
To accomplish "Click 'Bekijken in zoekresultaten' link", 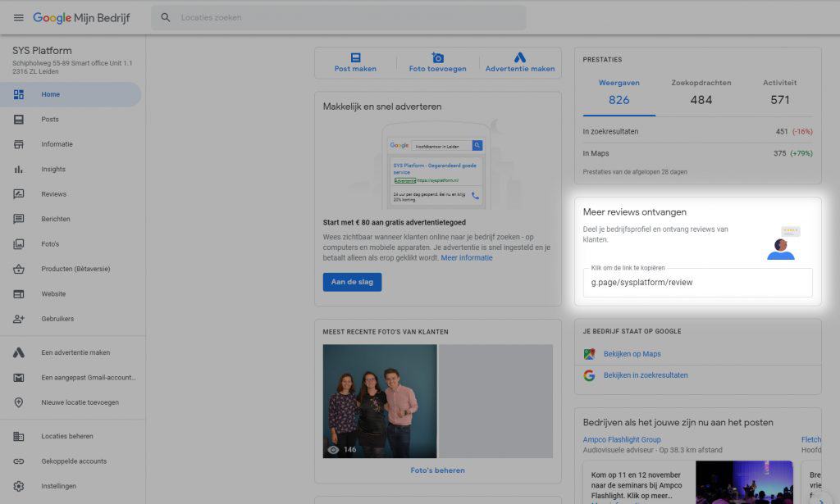I will (x=646, y=375).
